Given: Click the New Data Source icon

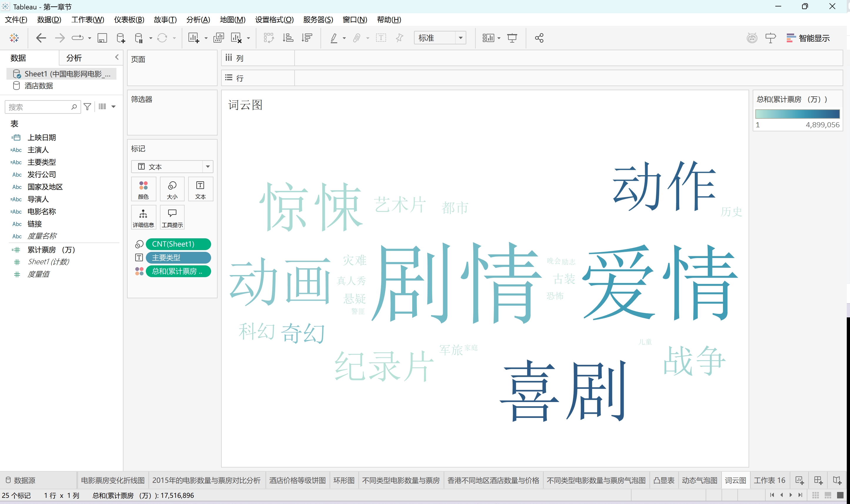Looking at the screenshot, I should [x=121, y=38].
